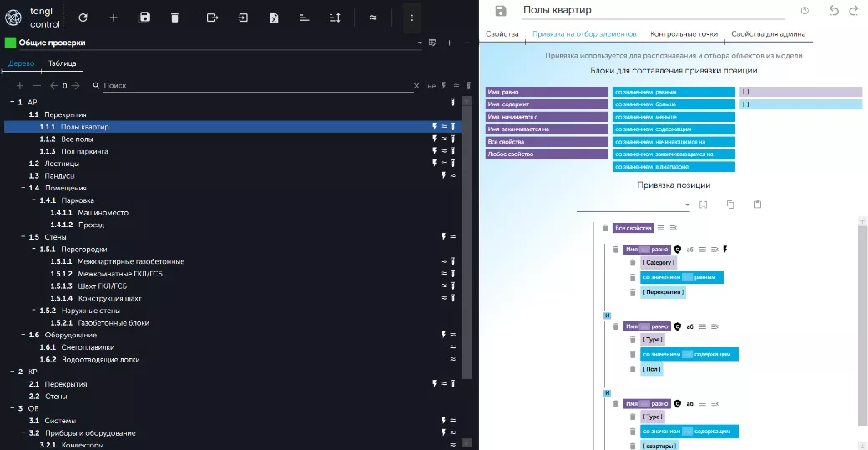The image size is (868, 450).
Task: Open the dropdown under Привязка позиции
Action: 687,205
